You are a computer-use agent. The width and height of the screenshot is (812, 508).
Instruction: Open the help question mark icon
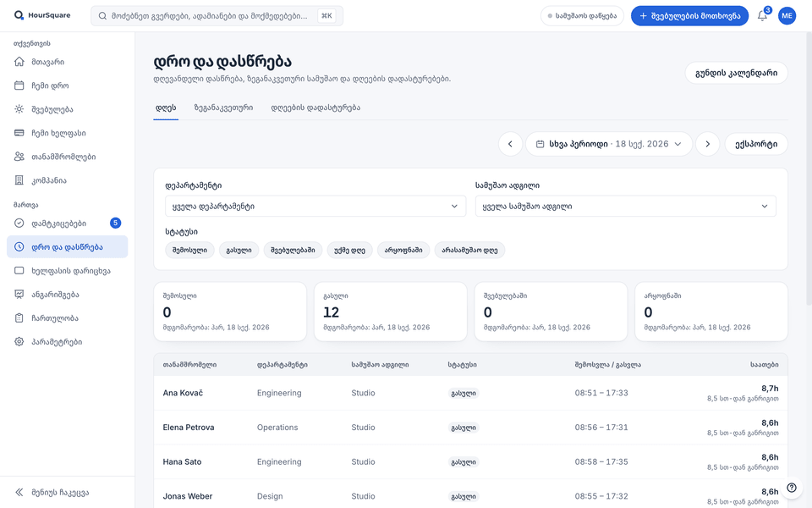pos(792,488)
